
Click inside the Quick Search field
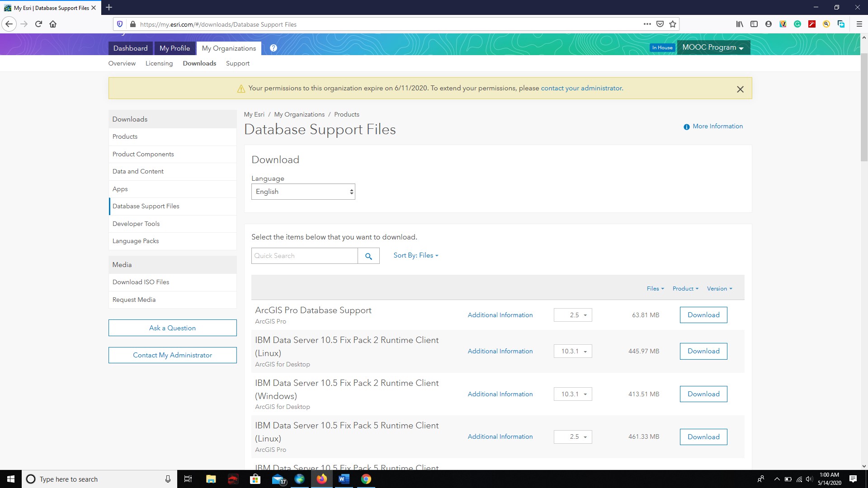(x=304, y=256)
